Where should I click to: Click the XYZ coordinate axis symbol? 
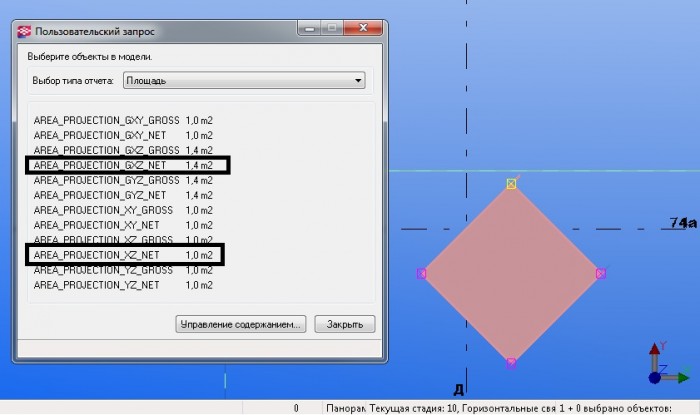[668, 363]
